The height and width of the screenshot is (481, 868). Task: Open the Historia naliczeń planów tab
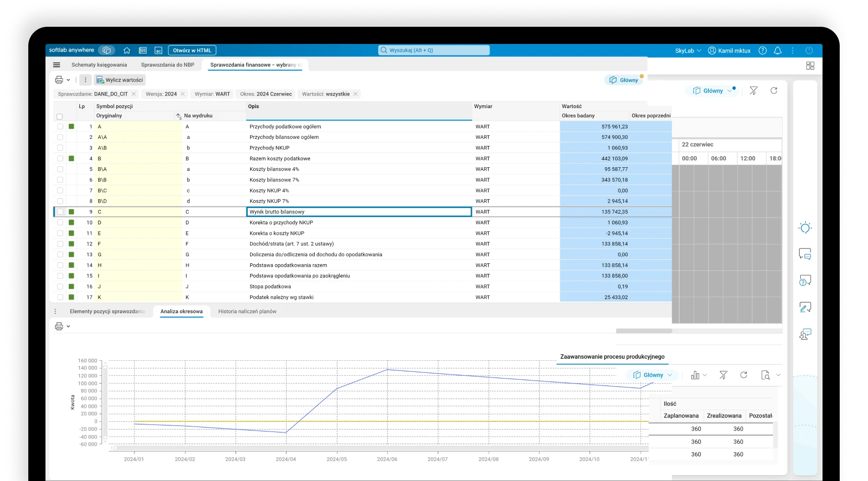(x=247, y=311)
